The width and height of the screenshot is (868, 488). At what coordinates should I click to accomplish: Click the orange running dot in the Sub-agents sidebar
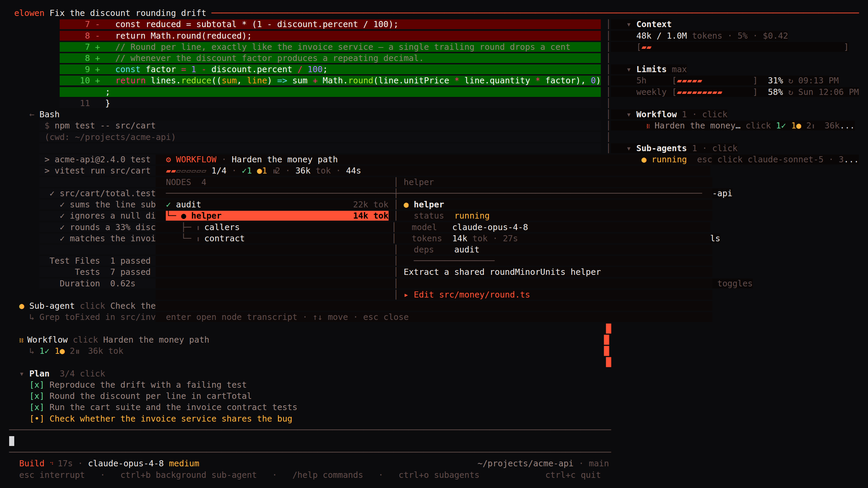coord(644,160)
